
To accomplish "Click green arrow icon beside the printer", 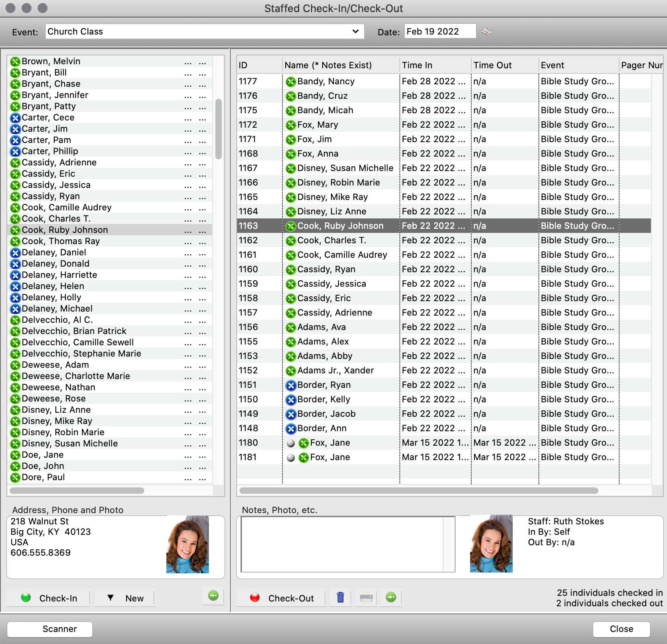I will [391, 597].
